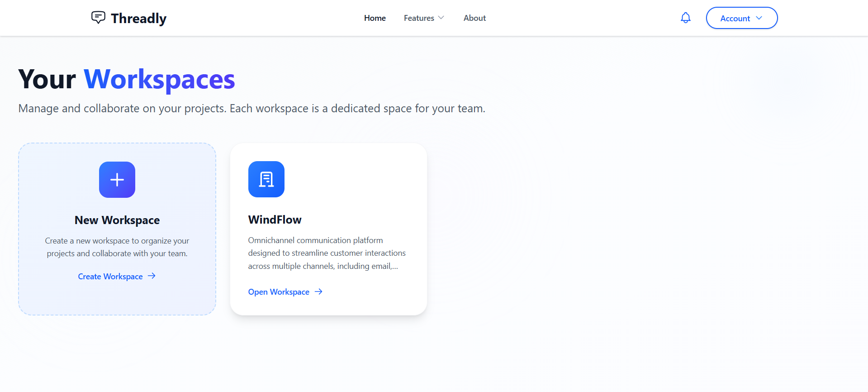Click the blue plus icon tile
This screenshot has height=392, width=868.
point(117,180)
